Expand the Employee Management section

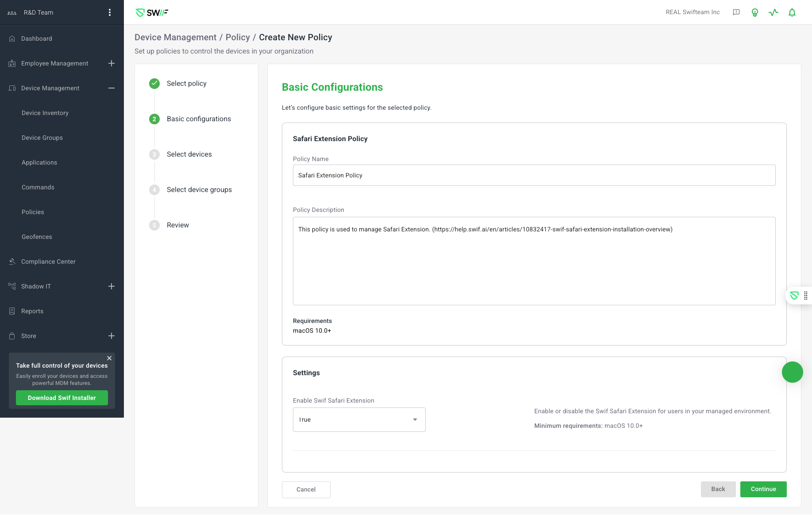coord(112,63)
